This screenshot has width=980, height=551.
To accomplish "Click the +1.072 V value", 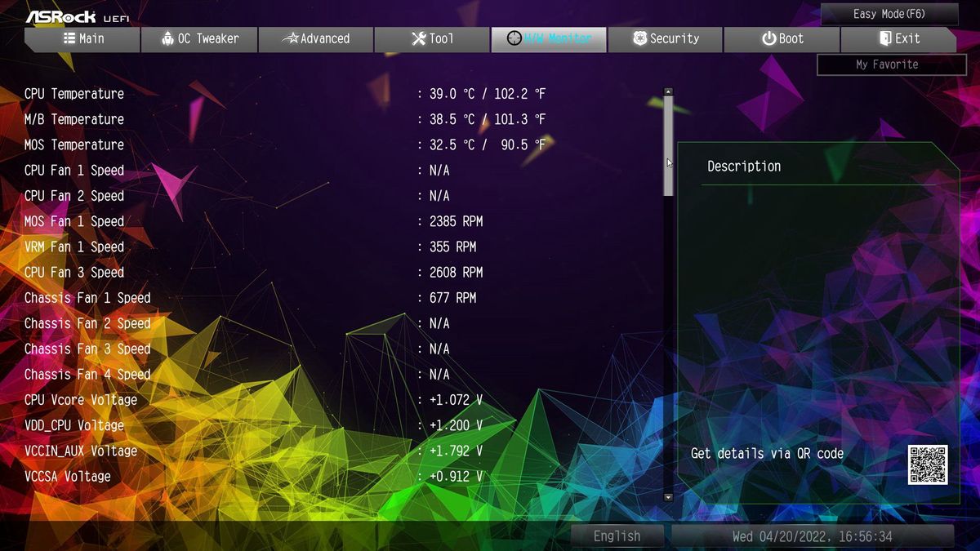I will pos(456,400).
